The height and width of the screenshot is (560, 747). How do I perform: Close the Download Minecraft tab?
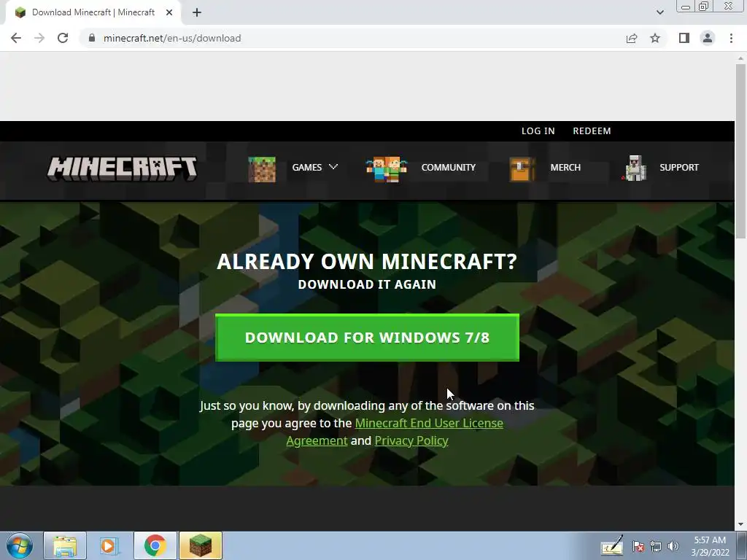pos(169,12)
